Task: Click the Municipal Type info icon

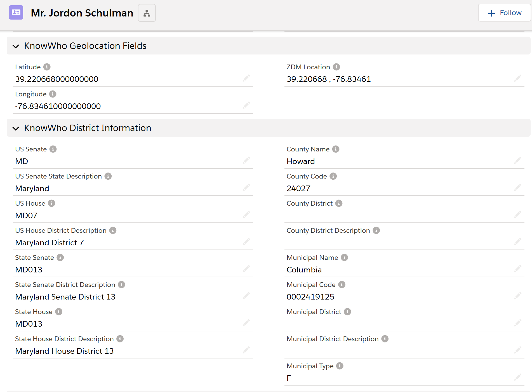Action: [x=340, y=366]
